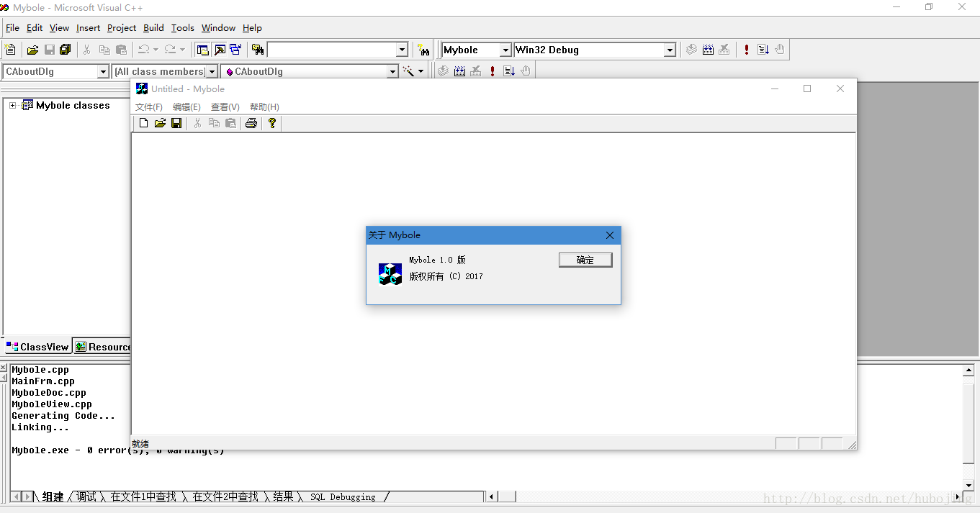This screenshot has height=513, width=980.
Task: Click About question mark icon in Mybole toolbar
Action: click(271, 123)
